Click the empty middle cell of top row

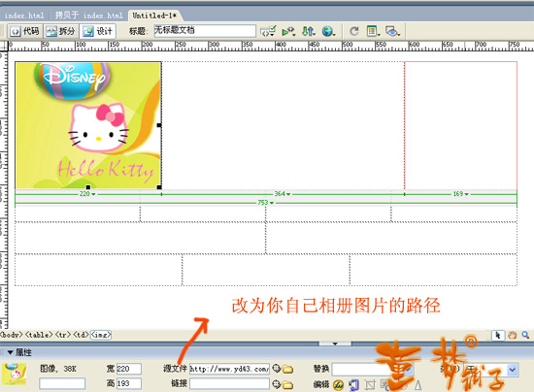tap(283, 125)
